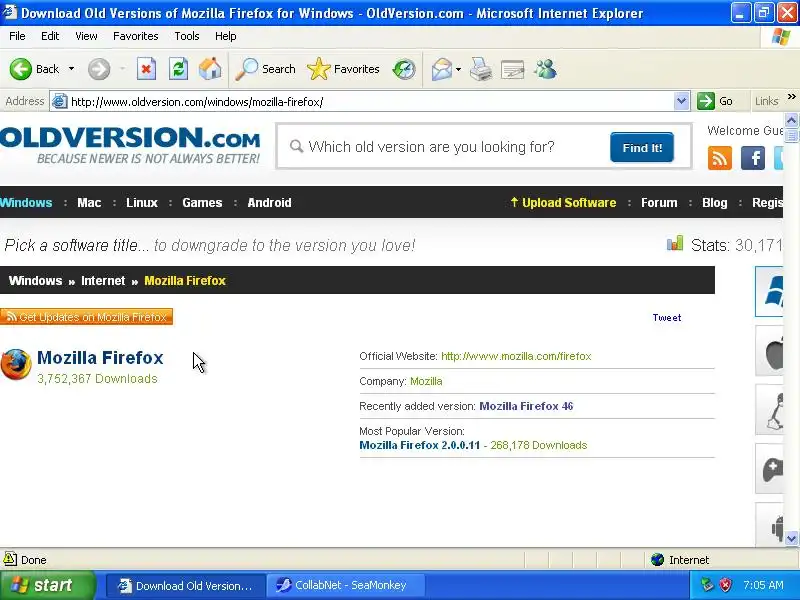Click the Apple logo sidebar tile
The width and height of the screenshot is (800, 600).
tap(769, 351)
